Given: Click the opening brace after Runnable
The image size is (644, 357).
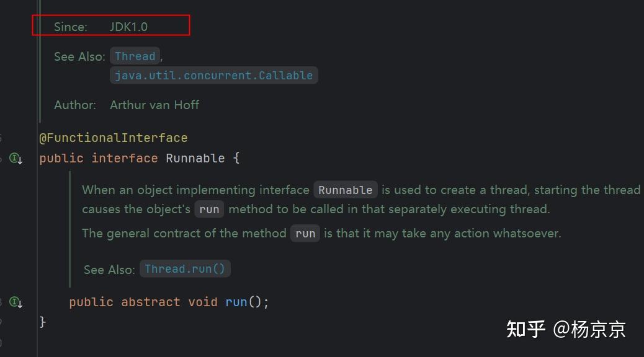Looking at the screenshot, I should (x=236, y=159).
